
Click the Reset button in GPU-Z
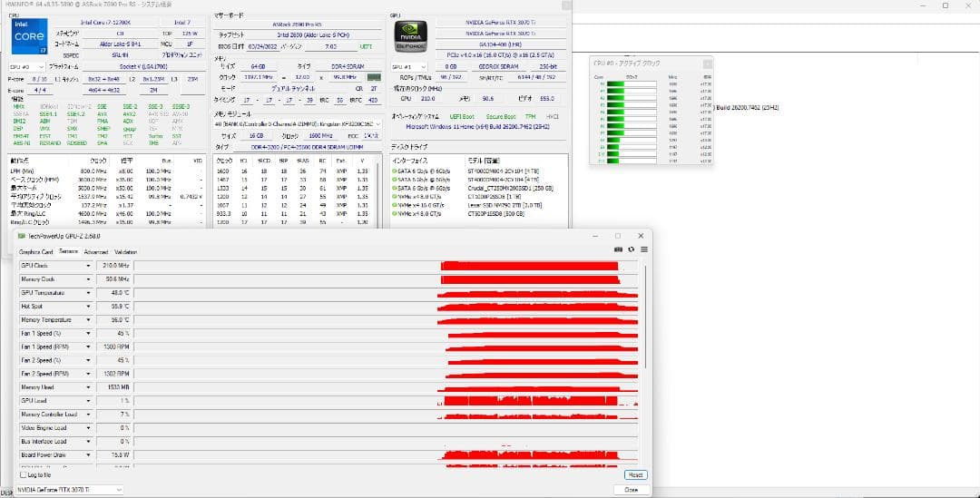point(635,475)
